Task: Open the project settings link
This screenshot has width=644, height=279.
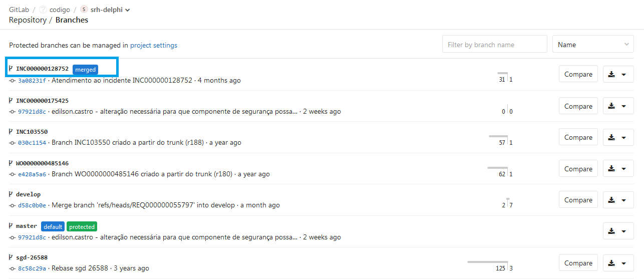Action: pyautogui.click(x=154, y=45)
